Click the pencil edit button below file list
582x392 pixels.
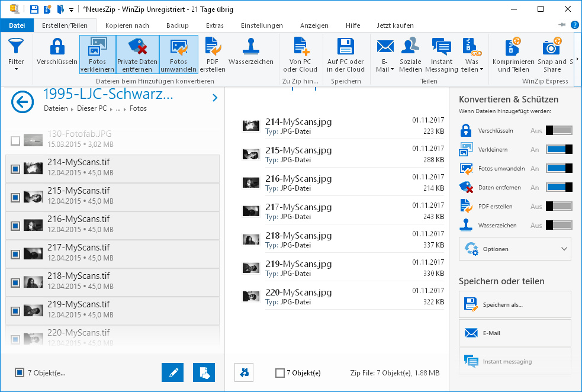pyautogui.click(x=172, y=372)
